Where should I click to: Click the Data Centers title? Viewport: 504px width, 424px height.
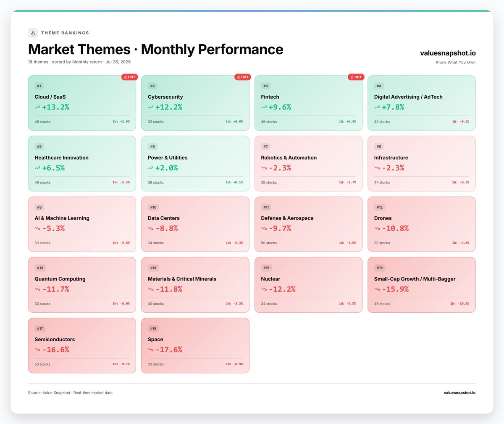(x=163, y=218)
